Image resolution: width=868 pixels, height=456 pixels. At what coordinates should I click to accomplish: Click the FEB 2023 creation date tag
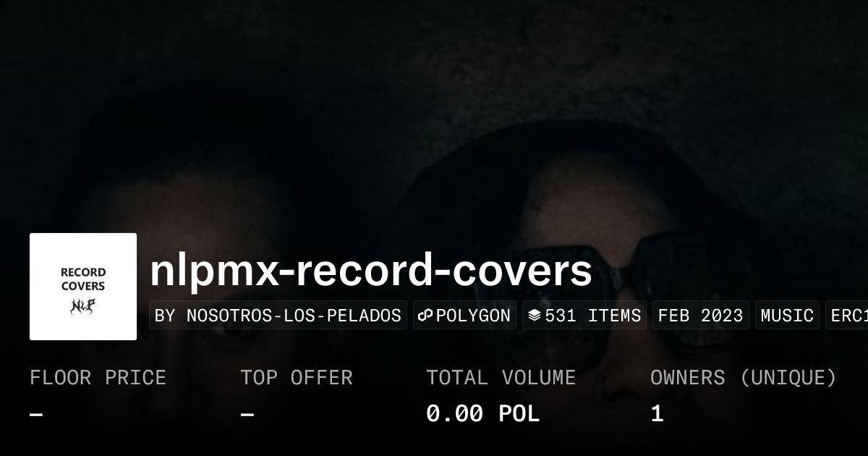(x=701, y=316)
